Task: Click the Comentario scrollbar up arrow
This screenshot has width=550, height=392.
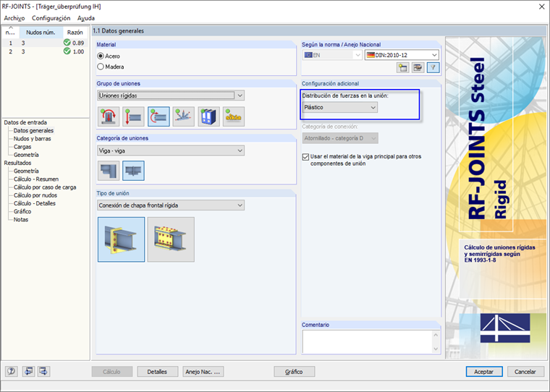Action: point(436,335)
